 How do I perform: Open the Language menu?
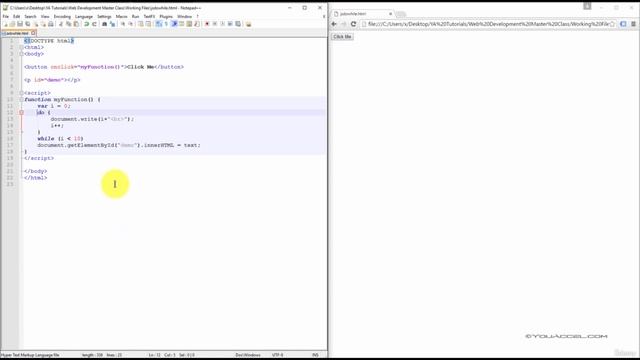(84, 16)
